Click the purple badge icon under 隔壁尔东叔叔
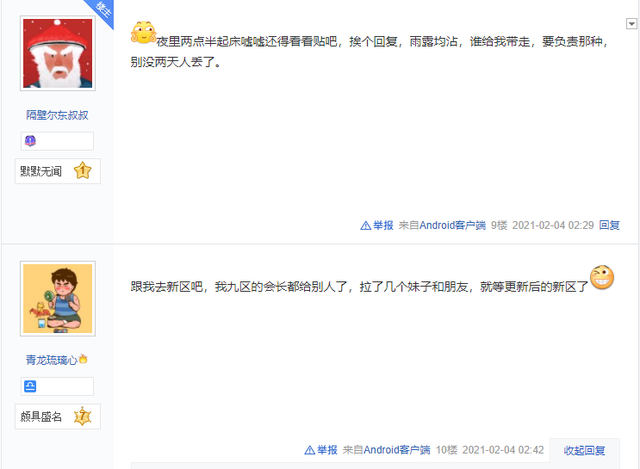This screenshot has width=640, height=469. (x=30, y=141)
